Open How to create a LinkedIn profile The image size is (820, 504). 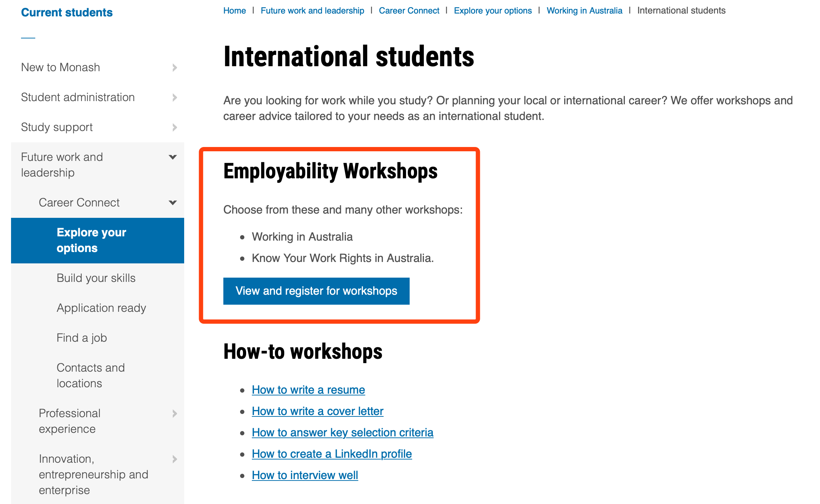pos(332,454)
